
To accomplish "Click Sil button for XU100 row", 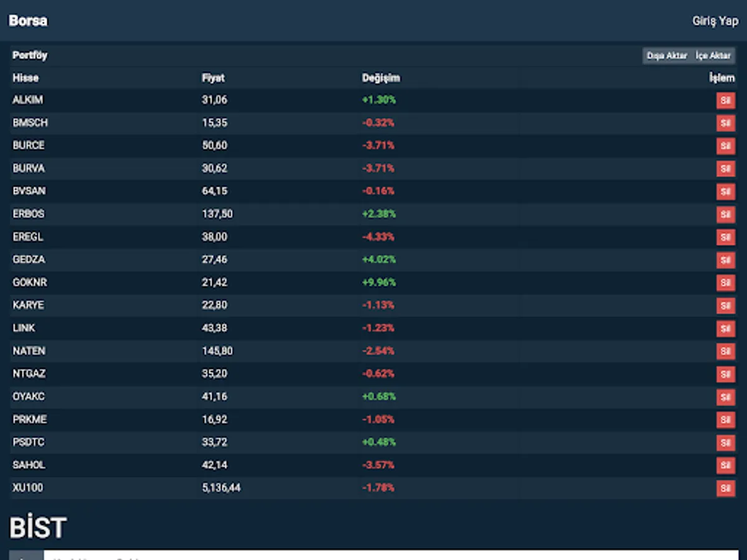I will 725,488.
